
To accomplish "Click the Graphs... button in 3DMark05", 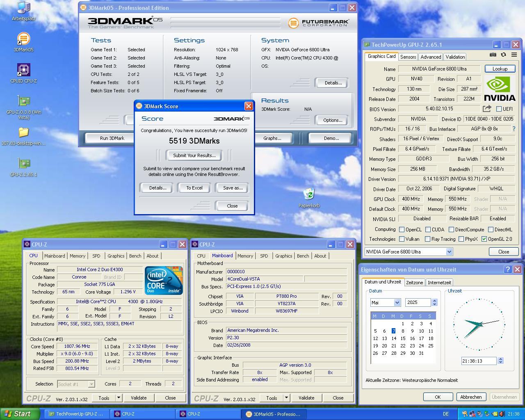I will point(272,138).
